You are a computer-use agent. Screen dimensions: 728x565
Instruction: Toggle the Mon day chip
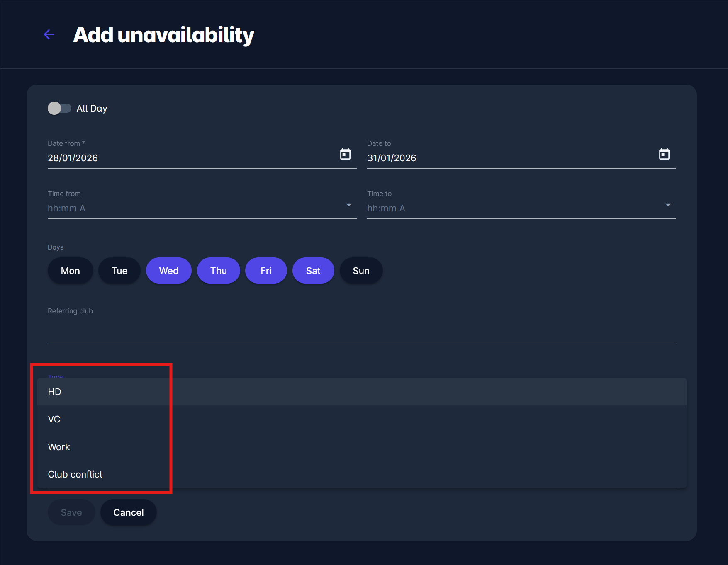[x=70, y=271]
